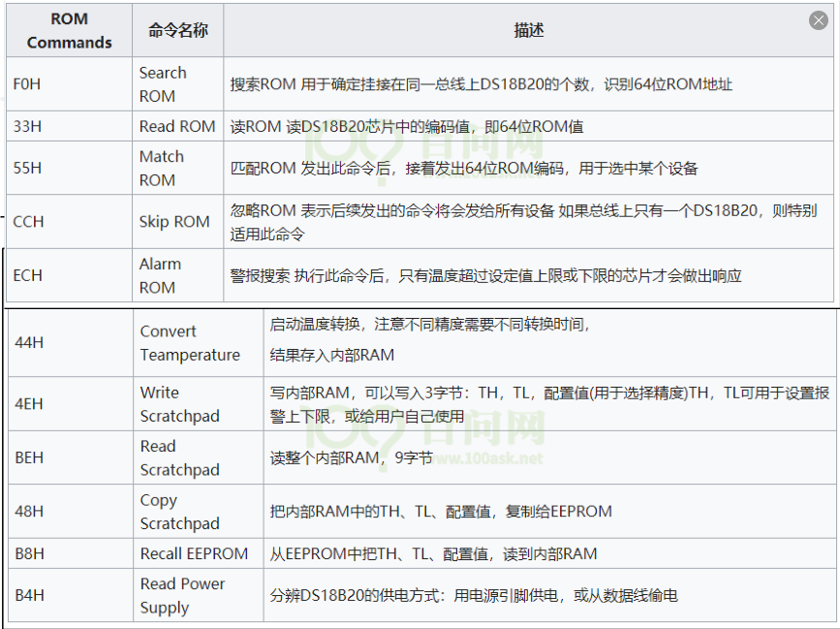This screenshot has height=629, width=840.
Task: Click the 命令名称 column header
Action: [177, 30]
